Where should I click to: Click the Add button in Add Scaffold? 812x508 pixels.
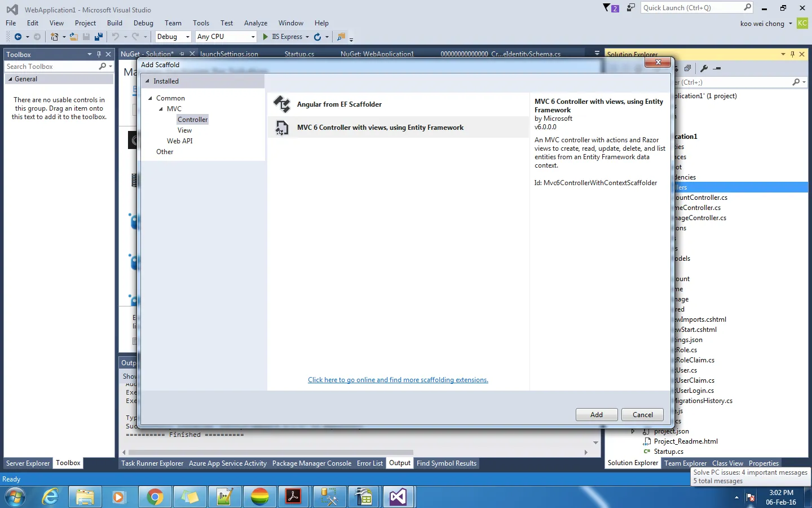pos(597,415)
